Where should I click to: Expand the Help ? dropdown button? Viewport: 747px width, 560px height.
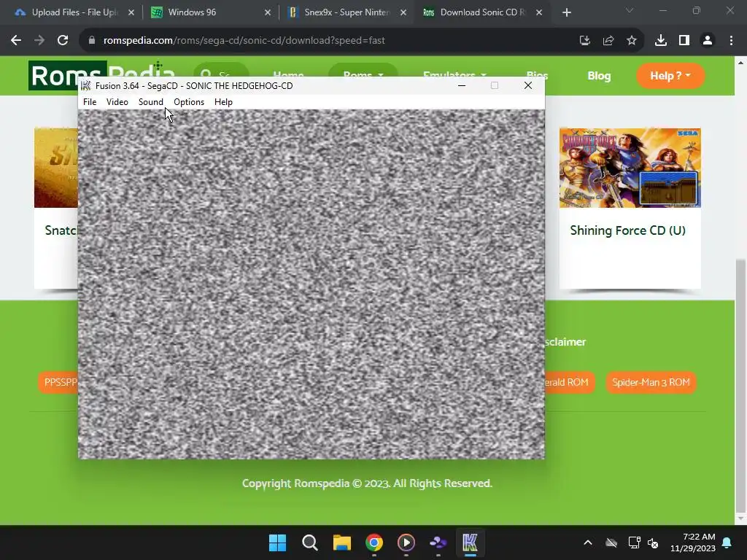[670, 76]
